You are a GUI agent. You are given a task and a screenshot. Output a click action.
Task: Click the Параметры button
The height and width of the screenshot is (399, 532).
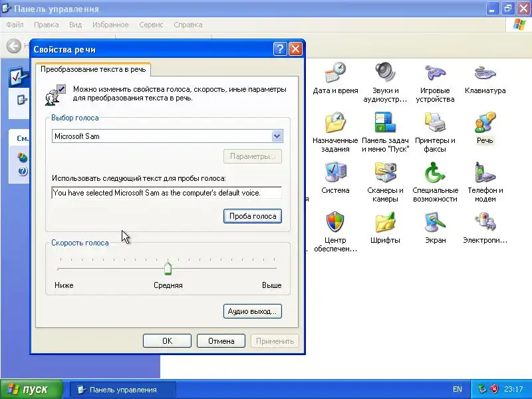253,156
